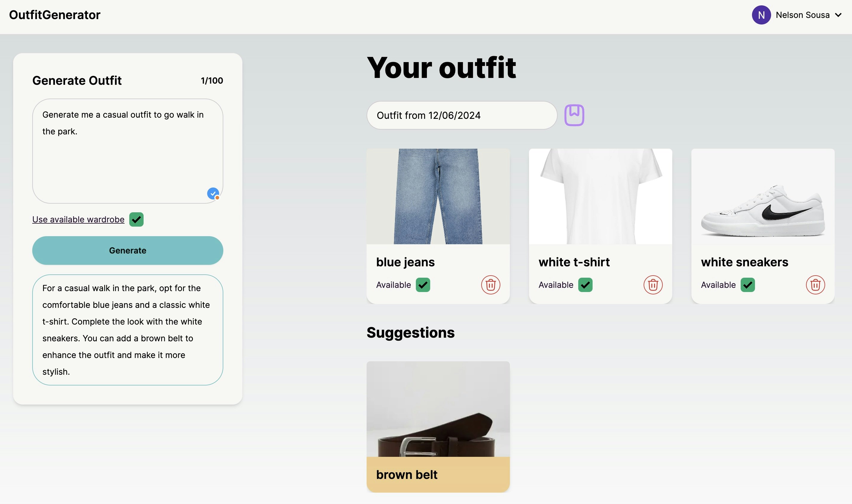Focus the outfit prompt text area
Viewport: 852px width, 504px height.
click(x=128, y=151)
